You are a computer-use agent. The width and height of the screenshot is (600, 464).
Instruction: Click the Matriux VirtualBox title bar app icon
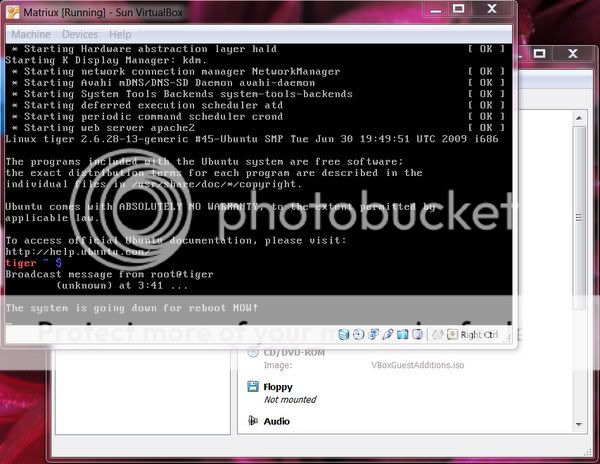13,12
